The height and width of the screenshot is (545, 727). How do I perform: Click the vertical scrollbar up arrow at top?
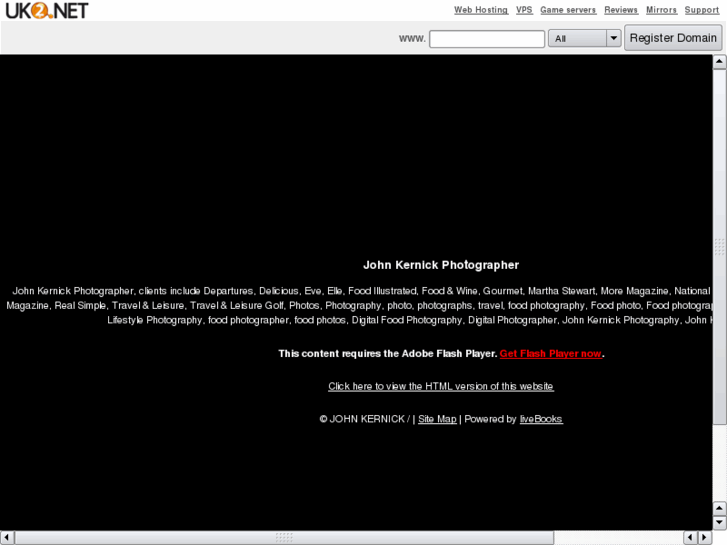719,61
